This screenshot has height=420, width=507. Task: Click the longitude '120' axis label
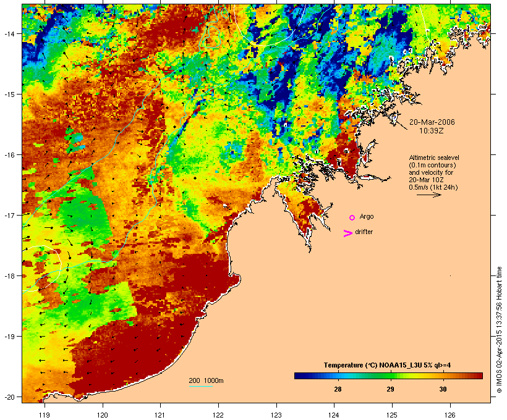coord(103,415)
